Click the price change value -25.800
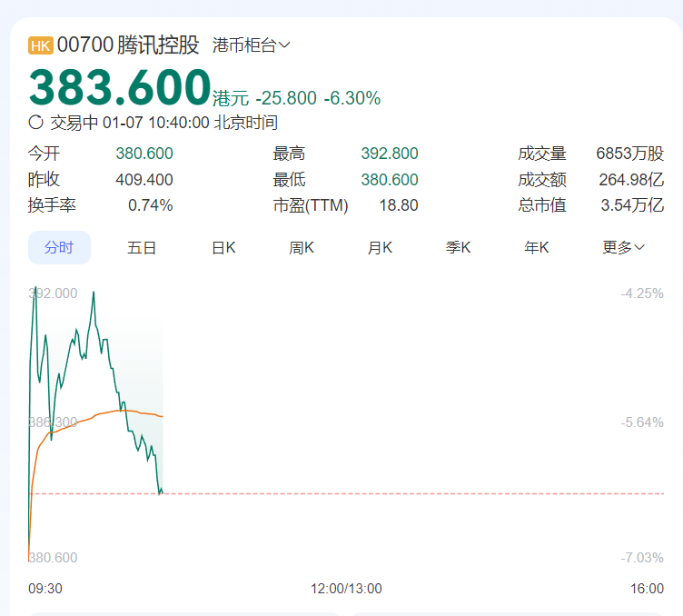Image resolution: width=683 pixels, height=616 pixels. 286,98
